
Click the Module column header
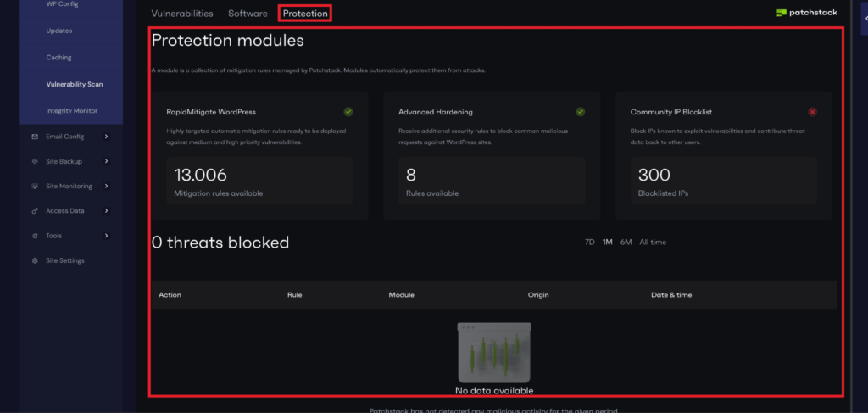click(x=401, y=295)
